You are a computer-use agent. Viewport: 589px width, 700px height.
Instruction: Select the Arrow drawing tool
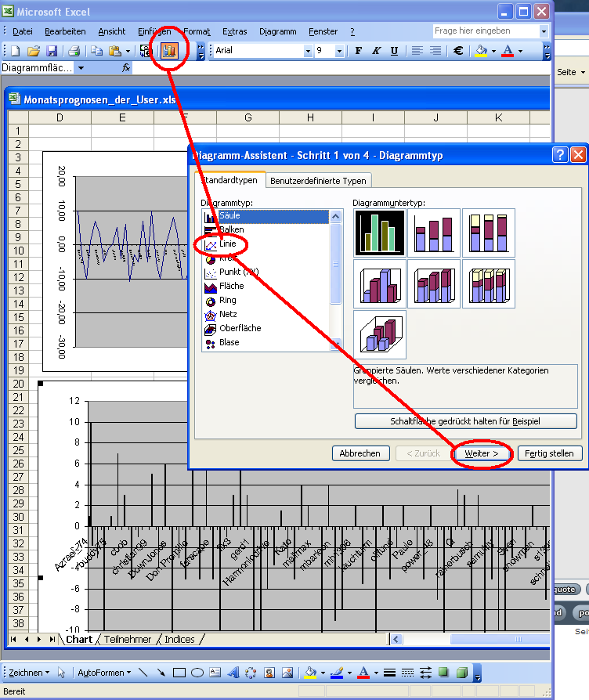click(x=161, y=673)
